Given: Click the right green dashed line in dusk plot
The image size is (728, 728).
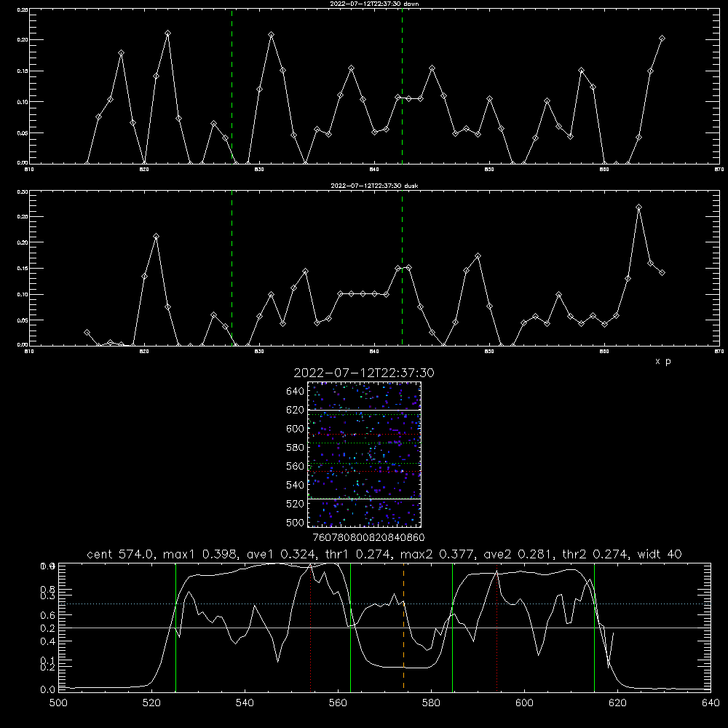Looking at the screenshot, I should click(402, 268).
